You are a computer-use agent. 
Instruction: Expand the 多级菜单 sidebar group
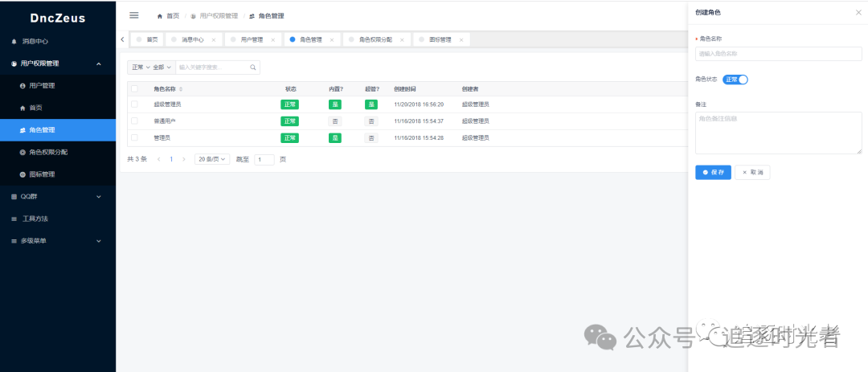click(58, 241)
